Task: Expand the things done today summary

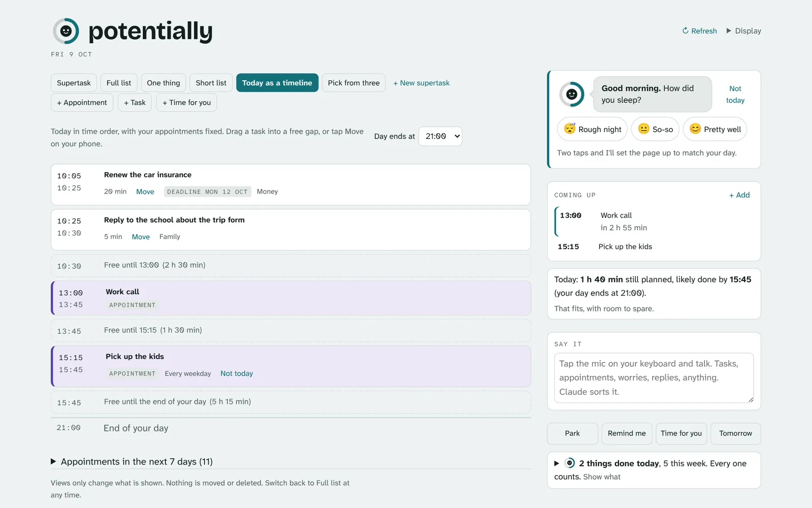Action: tap(557, 463)
